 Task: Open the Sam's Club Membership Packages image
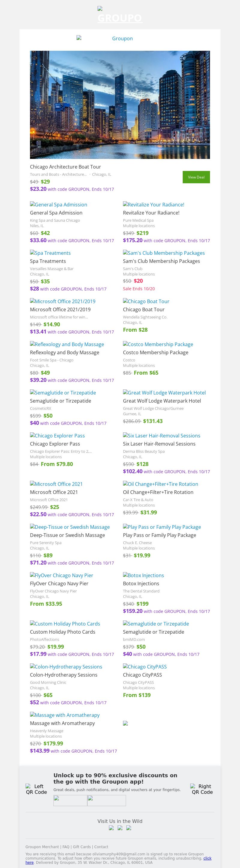163,253
